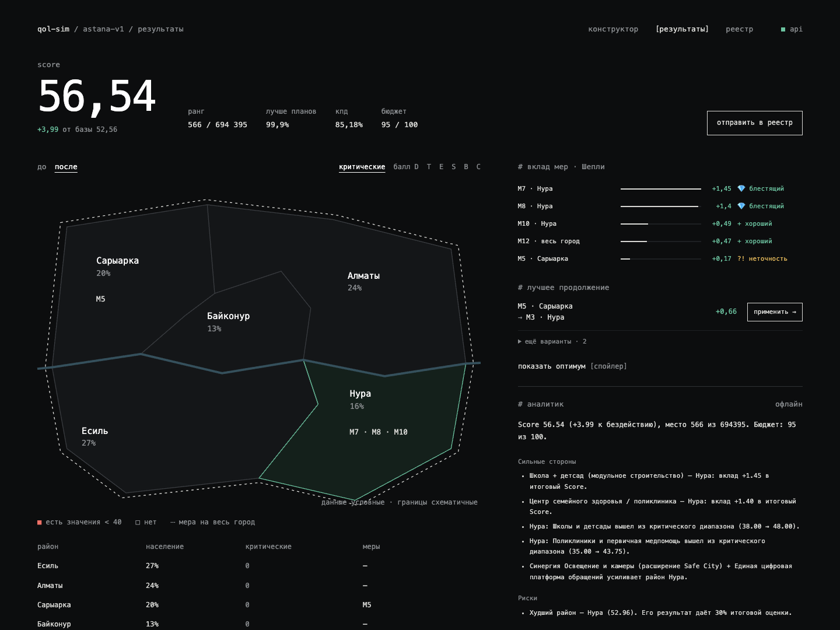Switch the map to the после state
Viewport: 840px width, 630px height.
pos(66,167)
